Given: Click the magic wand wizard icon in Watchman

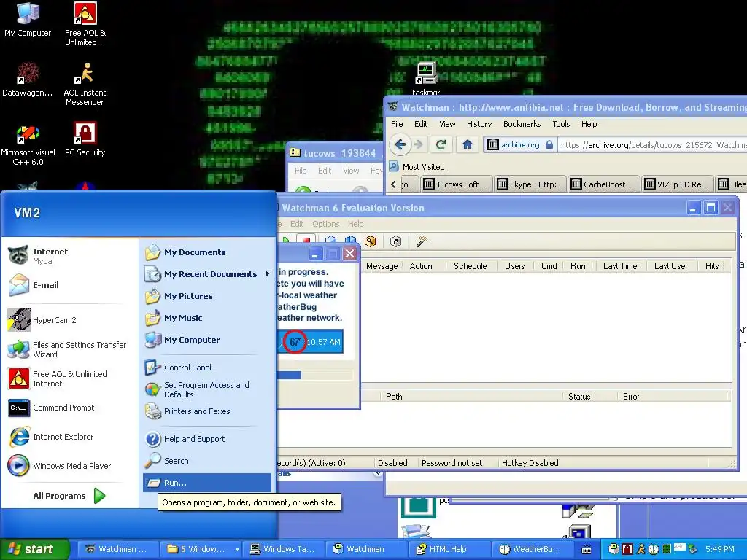Looking at the screenshot, I should tap(421, 241).
